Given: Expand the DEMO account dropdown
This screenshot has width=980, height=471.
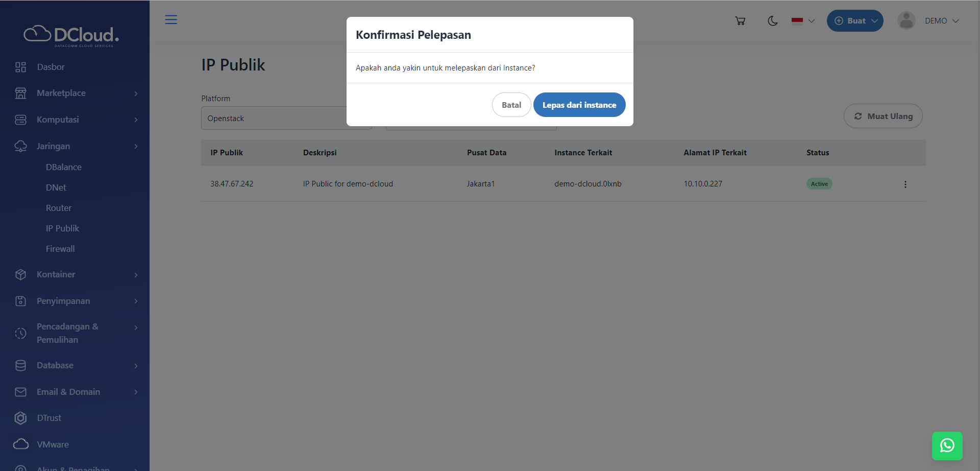Looking at the screenshot, I should click(x=942, y=20).
